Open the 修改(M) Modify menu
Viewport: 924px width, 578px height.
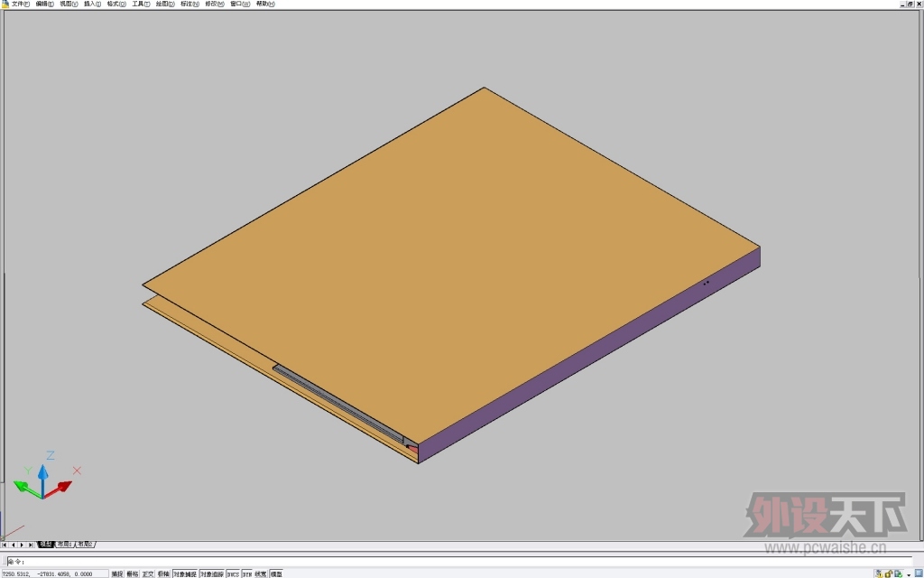215,4
